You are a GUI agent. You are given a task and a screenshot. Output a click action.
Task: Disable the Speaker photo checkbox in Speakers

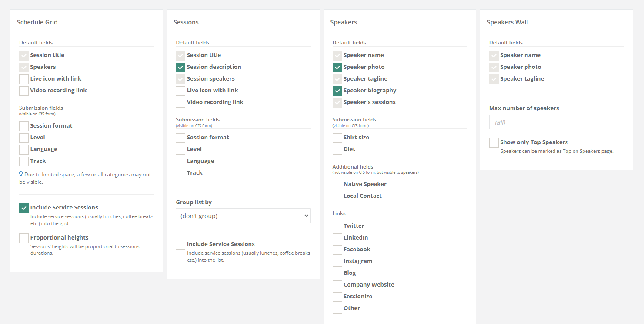(x=337, y=67)
